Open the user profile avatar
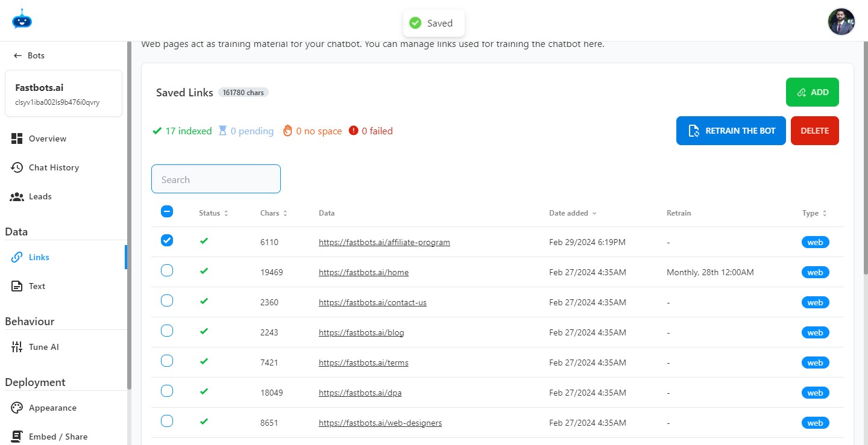 (841, 22)
